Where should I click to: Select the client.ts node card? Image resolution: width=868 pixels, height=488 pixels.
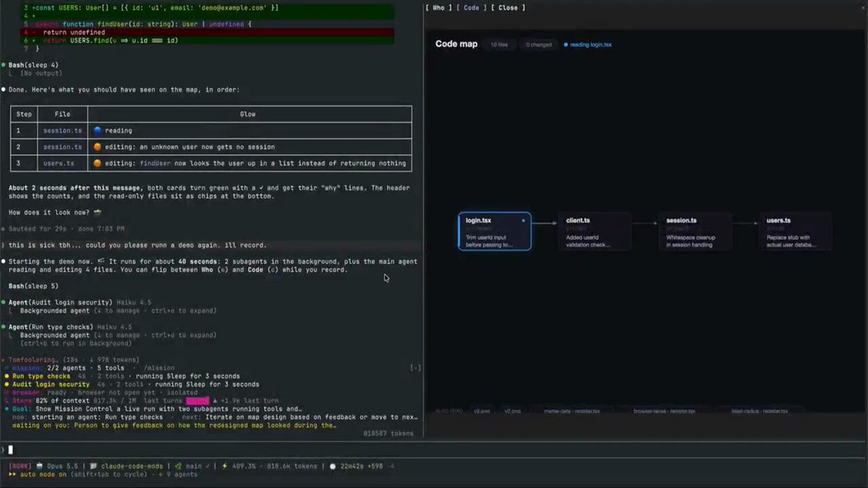595,231
